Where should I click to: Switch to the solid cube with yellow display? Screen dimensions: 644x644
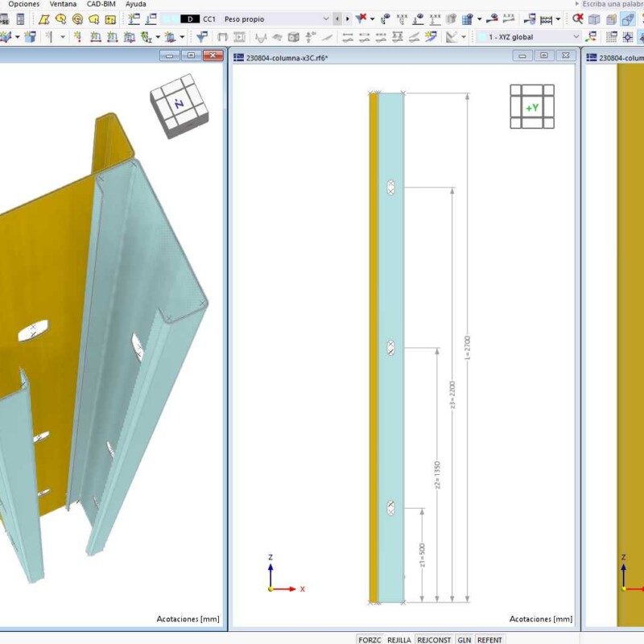(611, 19)
